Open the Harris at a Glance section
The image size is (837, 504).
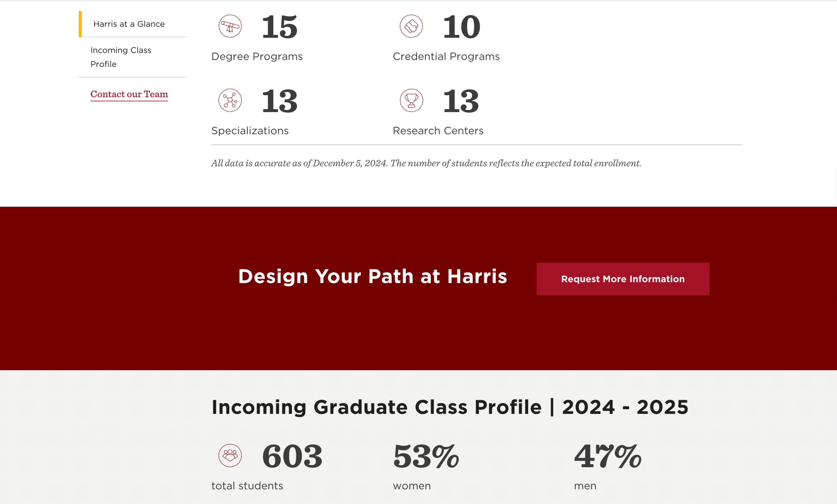(129, 24)
